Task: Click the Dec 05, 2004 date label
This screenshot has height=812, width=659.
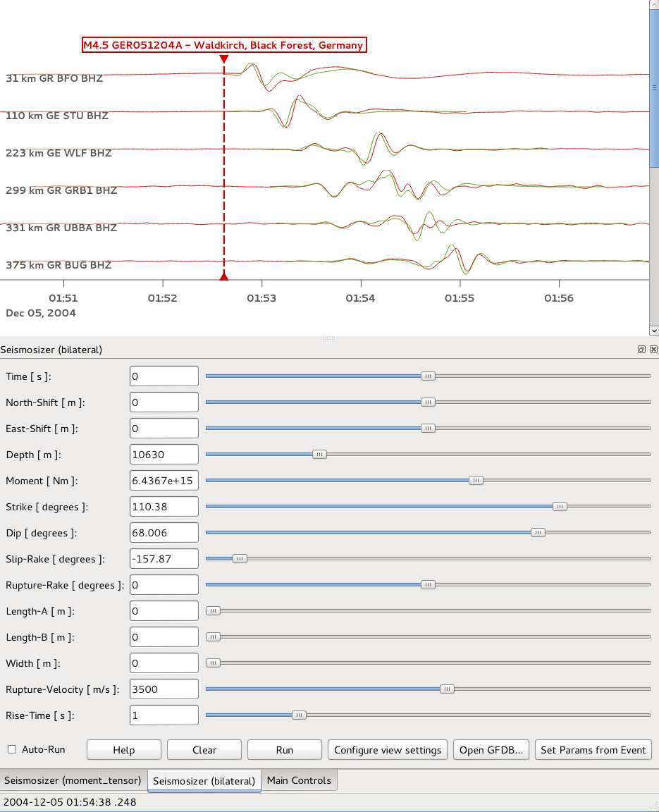Action: point(41,313)
